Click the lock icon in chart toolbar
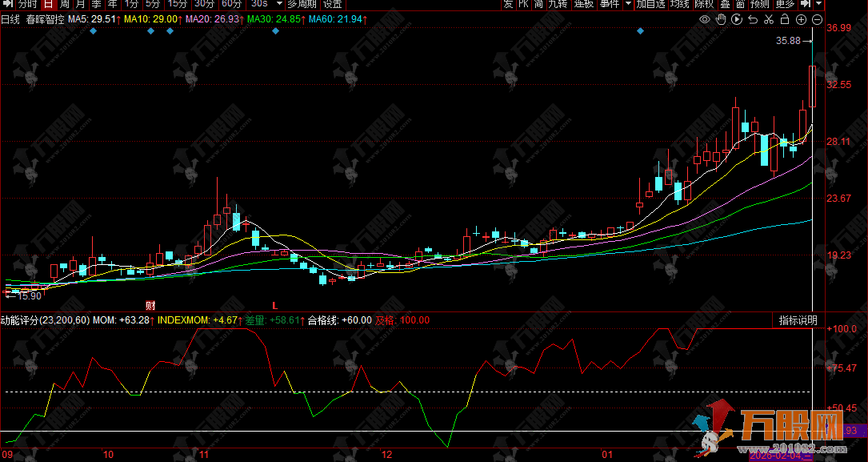Screen dimensions: 868x462 click(x=785, y=19)
